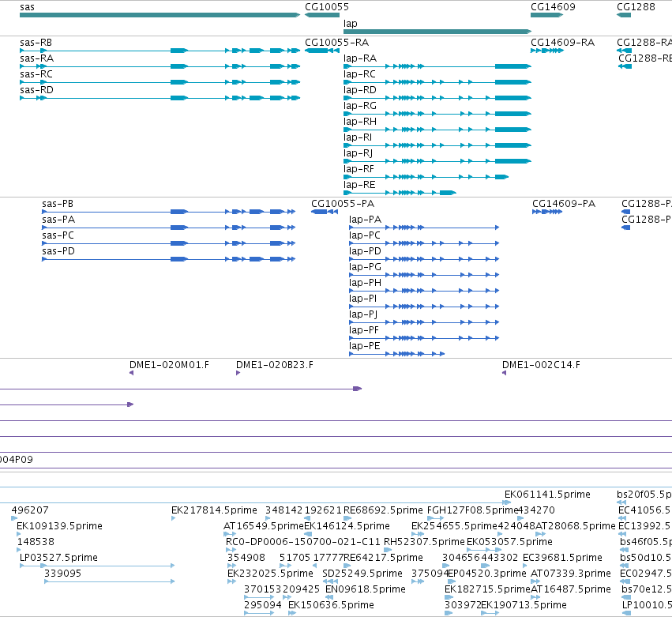Select the RE68692.5prime EST label
The image size is (672, 617).
coord(383,510)
